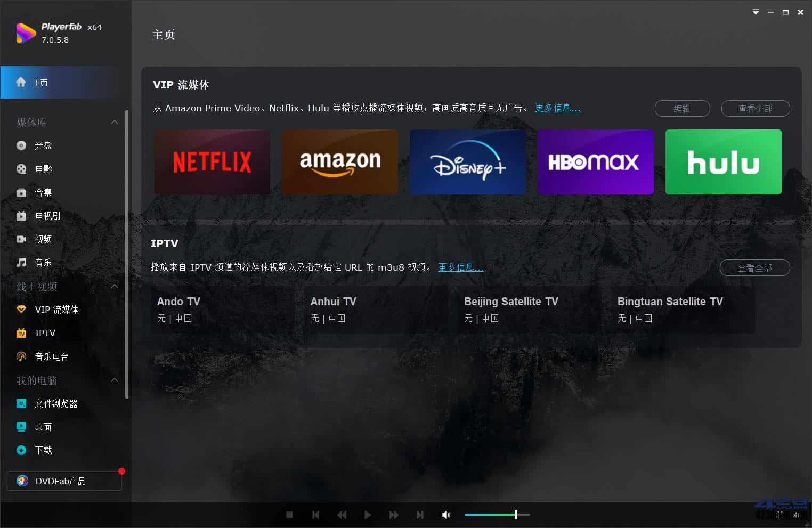Click the camera icon beside 视频
This screenshot has height=528, width=812.
click(21, 239)
